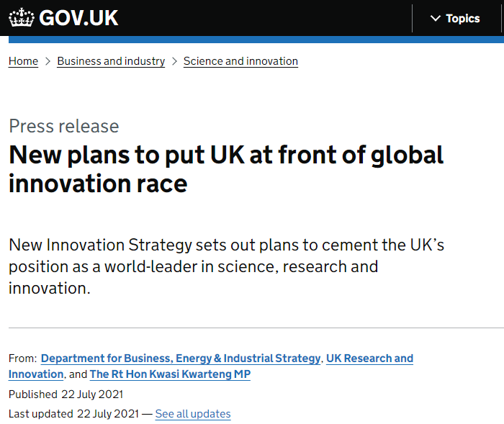Viewport: 504px width, 424px height.
Task: Click the New Innovation Strategy summary paragraph
Action: [x=226, y=266]
